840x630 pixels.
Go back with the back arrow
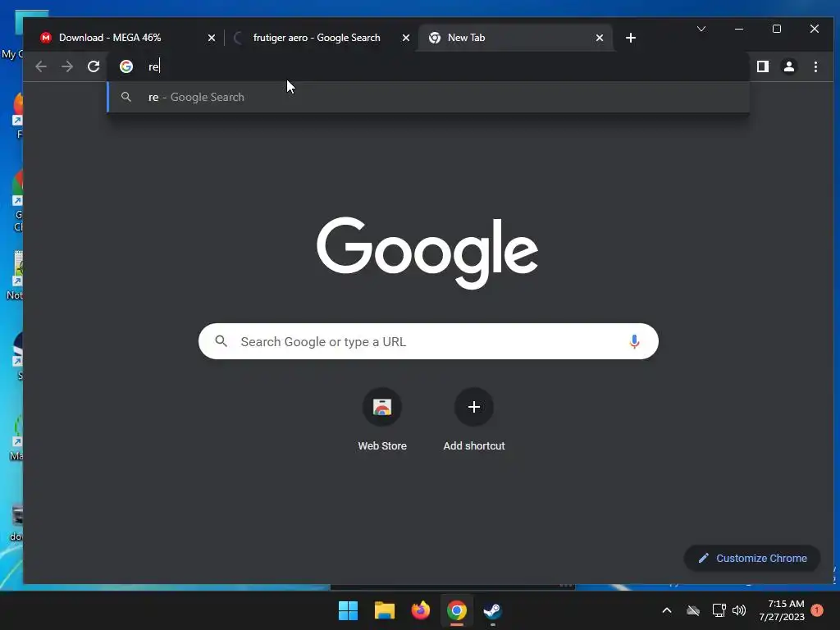coord(41,66)
